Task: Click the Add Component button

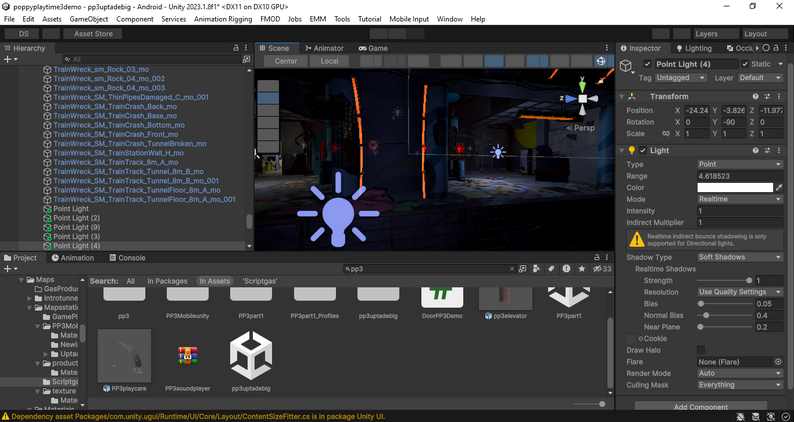Action: [701, 406]
